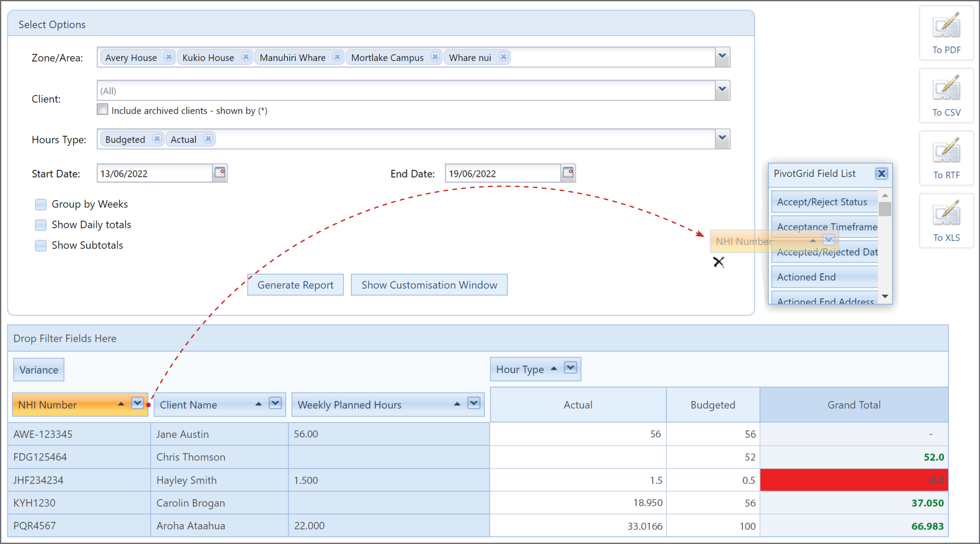The image size is (980, 544).
Task: Enable Group by Weeks checkbox
Action: (41, 204)
